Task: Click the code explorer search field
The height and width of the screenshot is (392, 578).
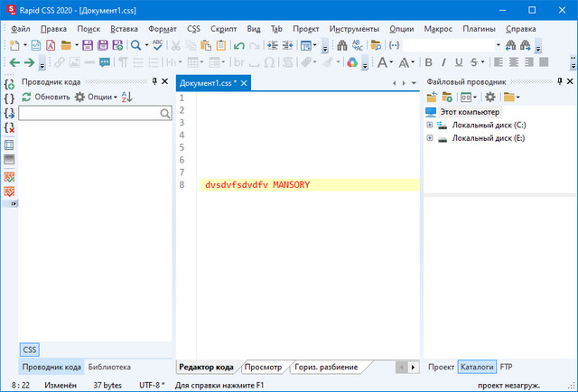Action: [89, 114]
